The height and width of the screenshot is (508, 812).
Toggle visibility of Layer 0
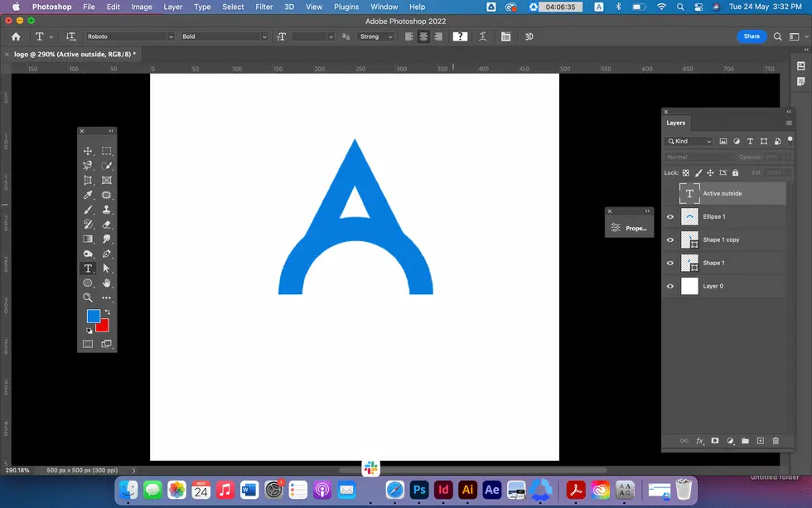(x=669, y=286)
